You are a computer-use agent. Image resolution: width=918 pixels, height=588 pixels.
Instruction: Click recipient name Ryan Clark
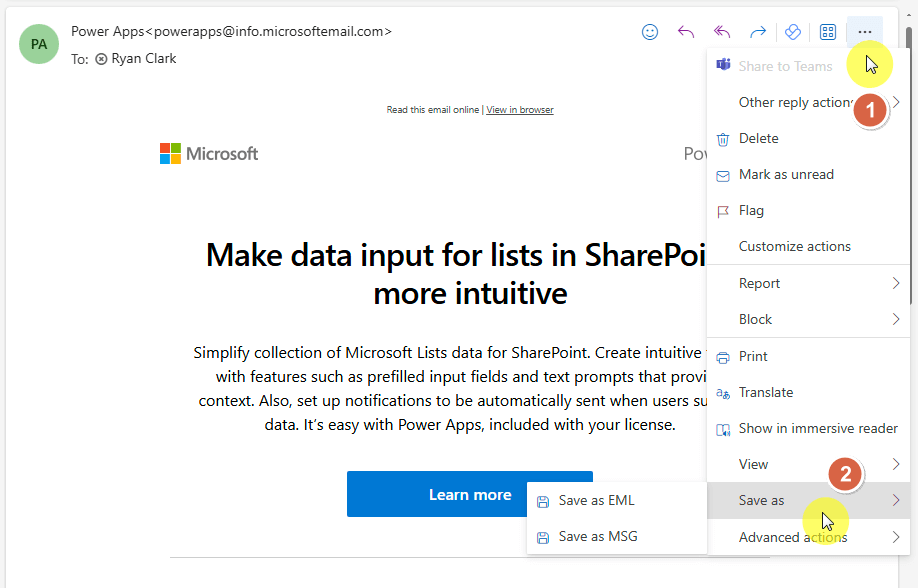coord(143,59)
